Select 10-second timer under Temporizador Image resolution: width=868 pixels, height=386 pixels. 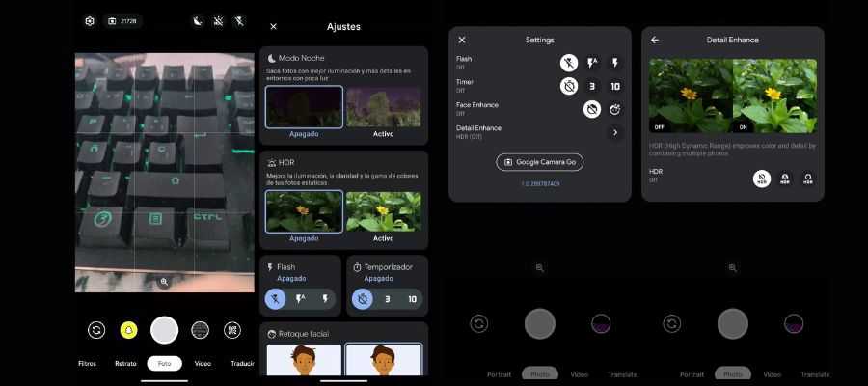pyautogui.click(x=412, y=299)
